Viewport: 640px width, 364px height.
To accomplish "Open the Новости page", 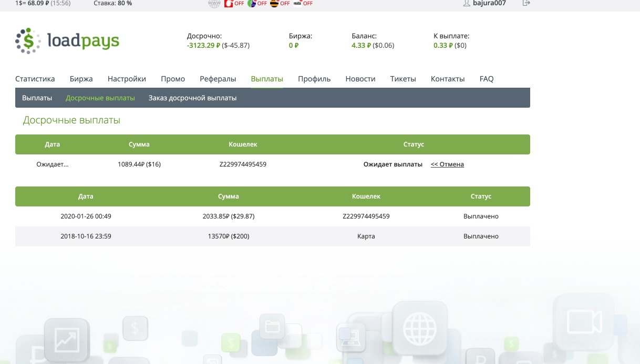I will (360, 79).
